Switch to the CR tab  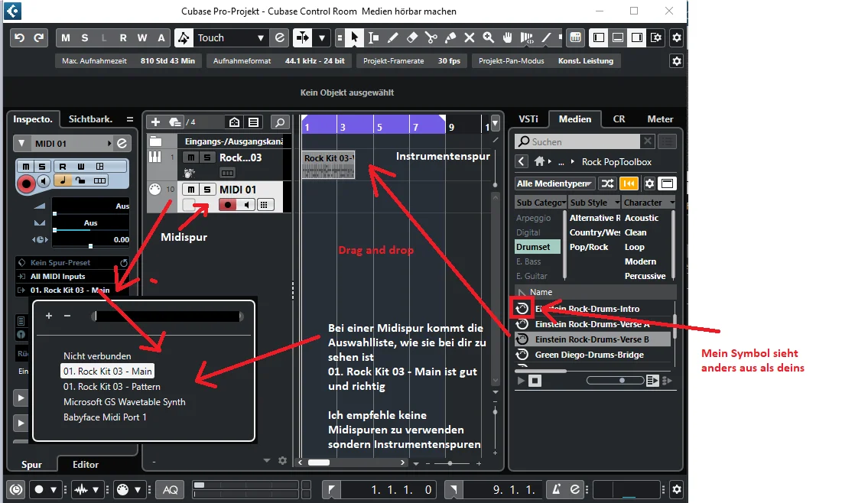tap(619, 119)
